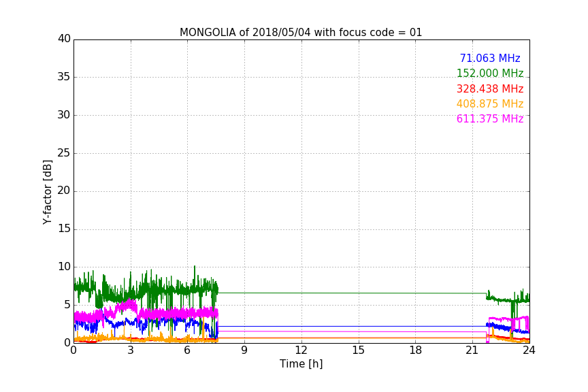Click the y-axis tick label 20
The height and width of the screenshot is (392, 588).
[x=64, y=191]
